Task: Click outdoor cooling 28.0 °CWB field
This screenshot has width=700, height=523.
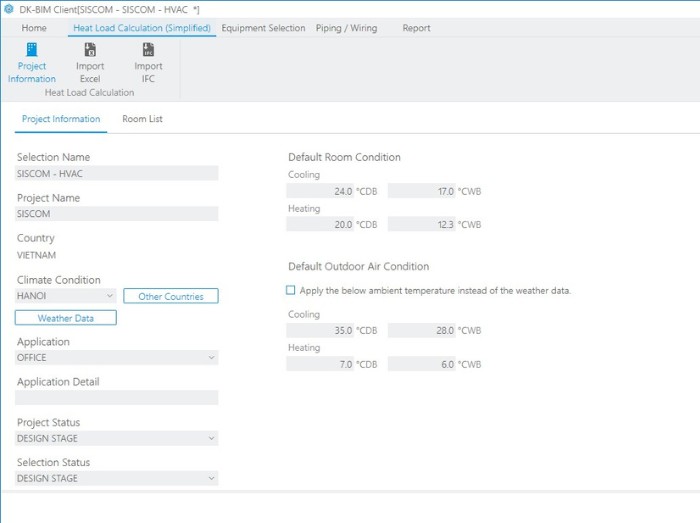Action: coord(422,331)
